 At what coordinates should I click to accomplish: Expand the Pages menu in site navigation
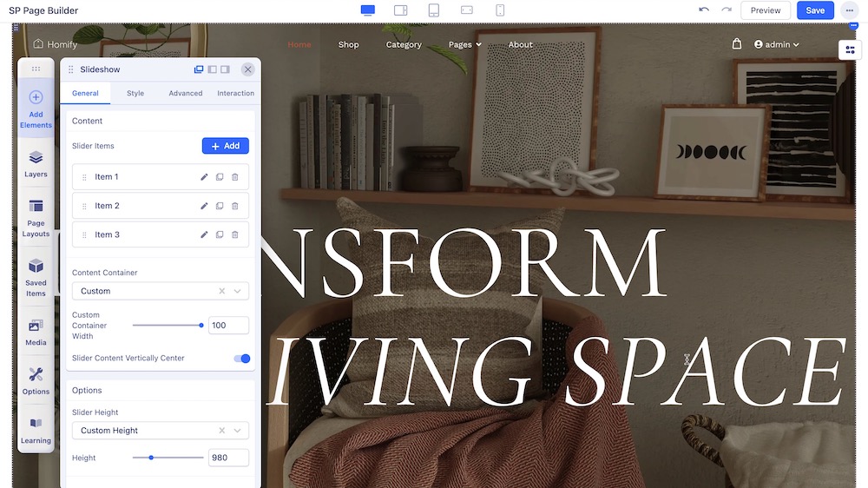(464, 44)
